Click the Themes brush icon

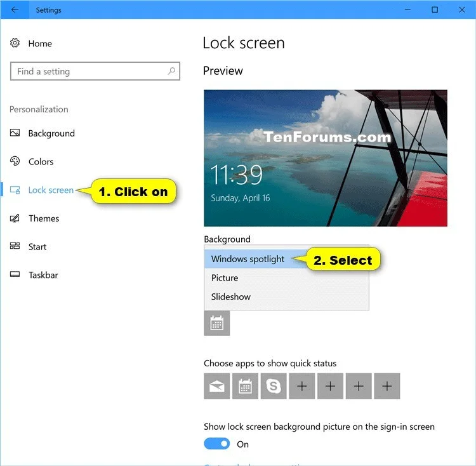15,218
